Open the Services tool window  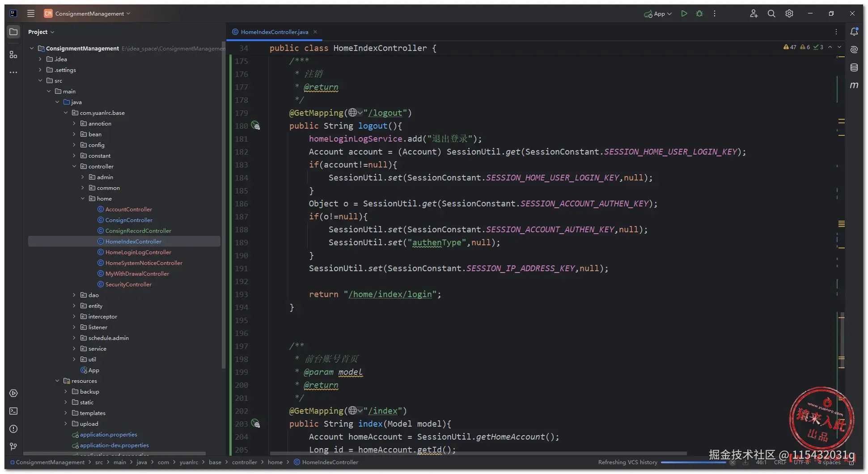point(13,393)
